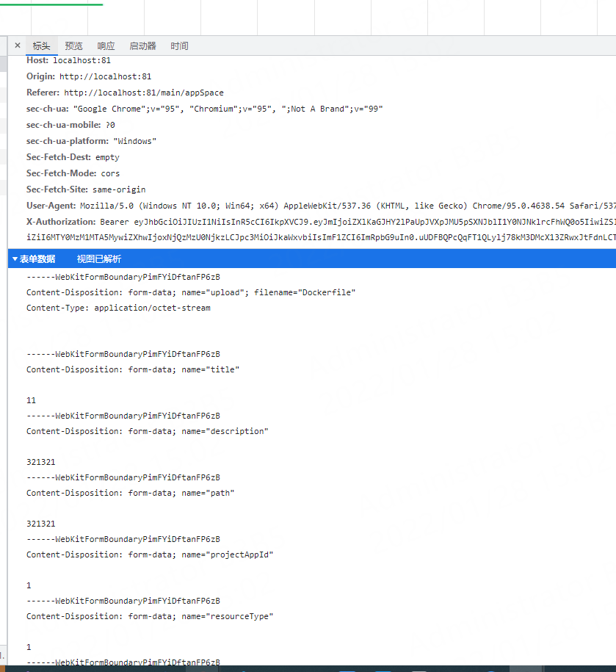View the 启动器 initiator tab
The image size is (616, 672).
(x=142, y=45)
